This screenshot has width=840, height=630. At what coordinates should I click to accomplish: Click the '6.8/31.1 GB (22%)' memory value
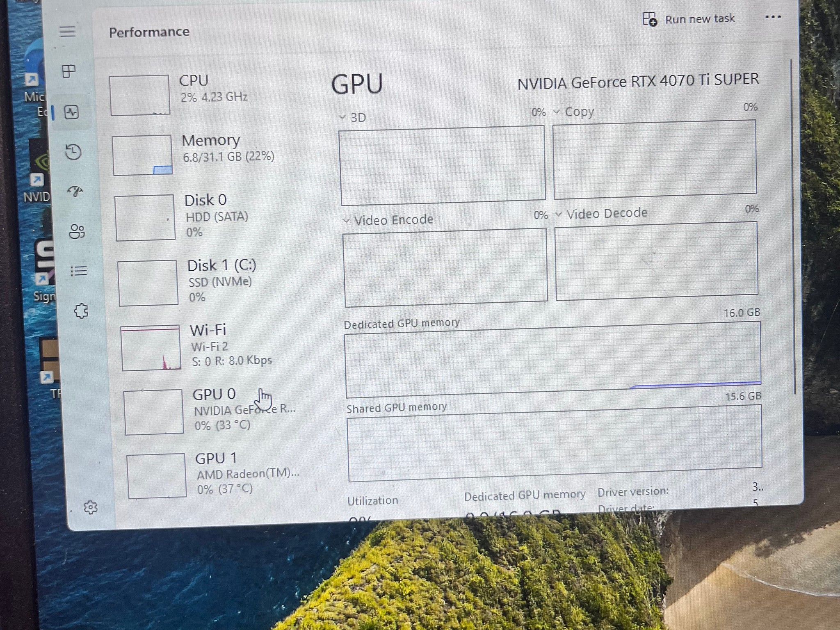click(228, 157)
